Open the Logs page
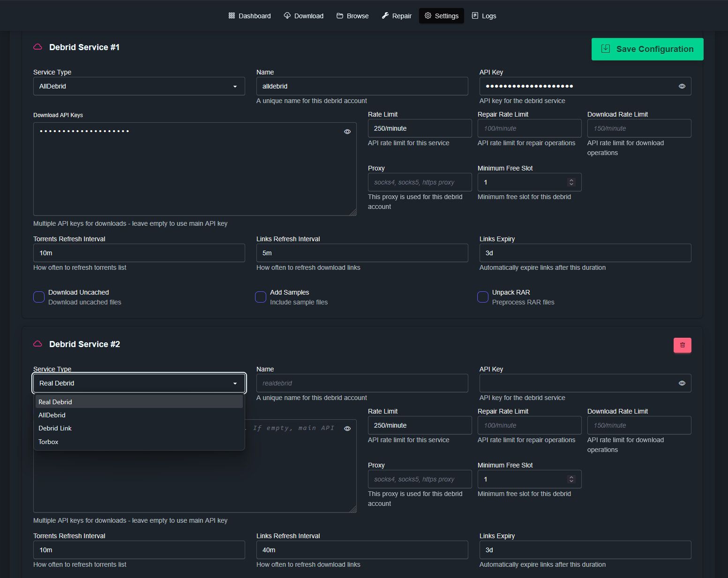Screen dimensions: 728x578 click(x=484, y=16)
